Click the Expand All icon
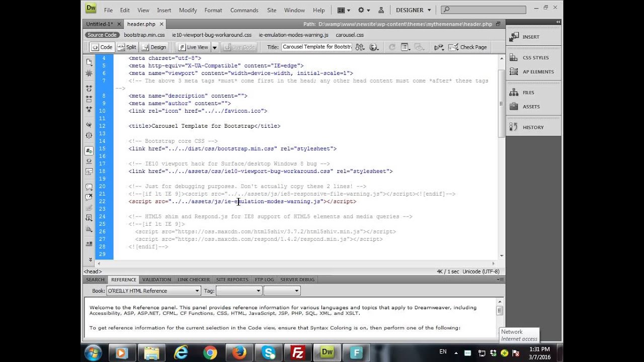The image size is (644, 362). click(89, 109)
